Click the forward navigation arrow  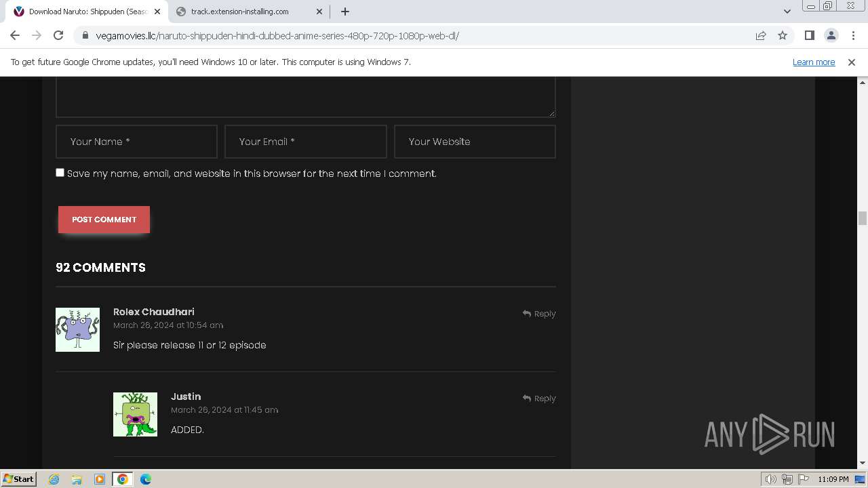(37, 35)
